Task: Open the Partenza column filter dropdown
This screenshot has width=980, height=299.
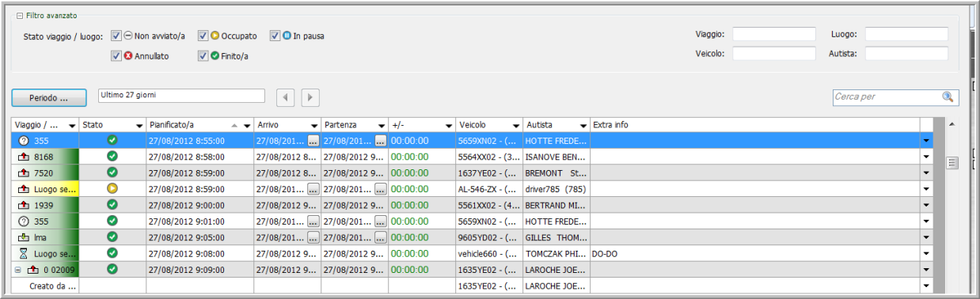Action: 382,126
